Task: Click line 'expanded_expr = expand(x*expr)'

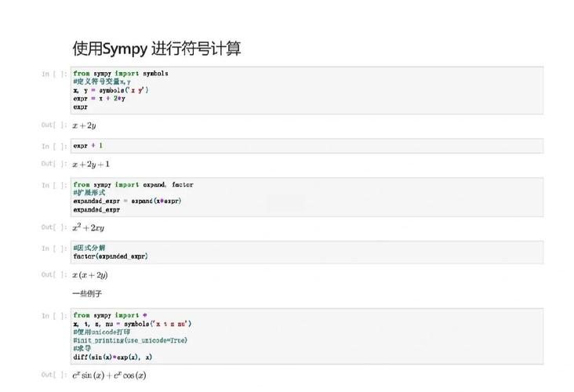Action: coord(127,201)
